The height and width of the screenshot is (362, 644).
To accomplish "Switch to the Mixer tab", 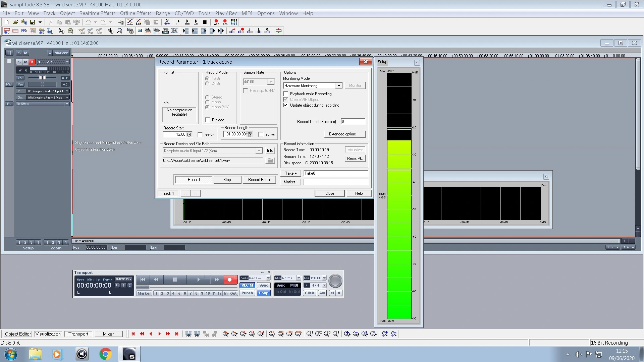I will click(108, 334).
